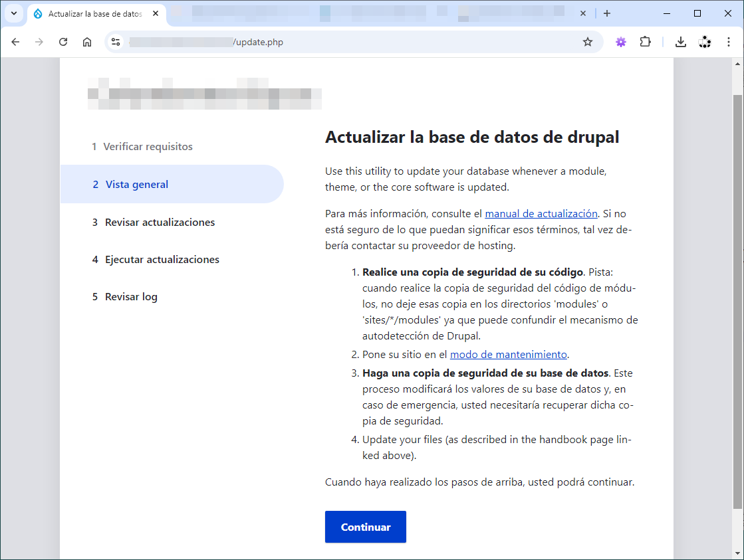Open the 'manual de actualización' link
Image resolution: width=744 pixels, height=560 pixels.
point(541,214)
